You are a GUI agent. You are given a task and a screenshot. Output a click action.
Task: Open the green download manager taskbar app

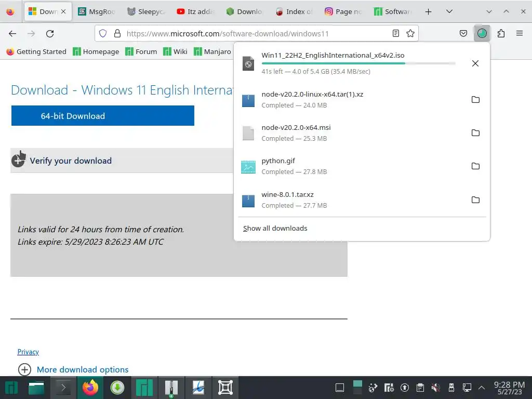[117, 388]
